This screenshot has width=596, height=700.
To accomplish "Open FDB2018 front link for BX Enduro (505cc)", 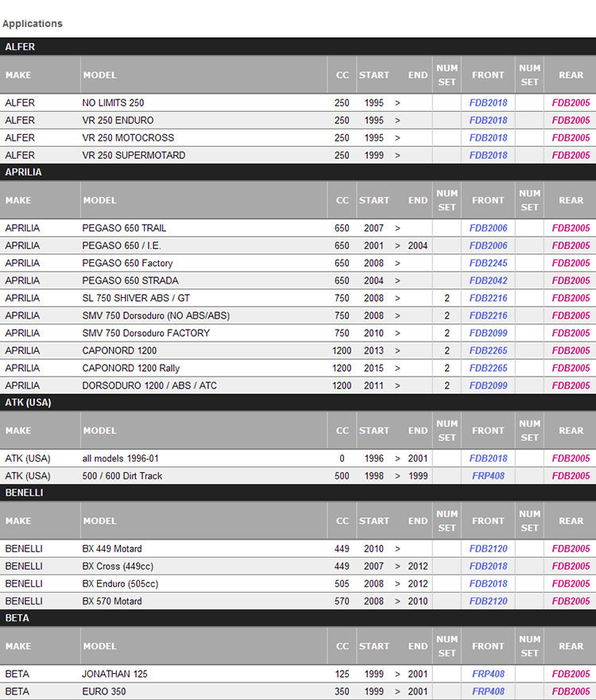I will [x=488, y=584].
